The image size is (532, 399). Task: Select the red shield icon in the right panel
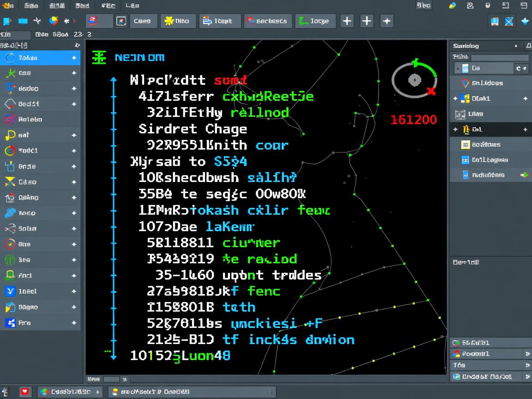465,83
